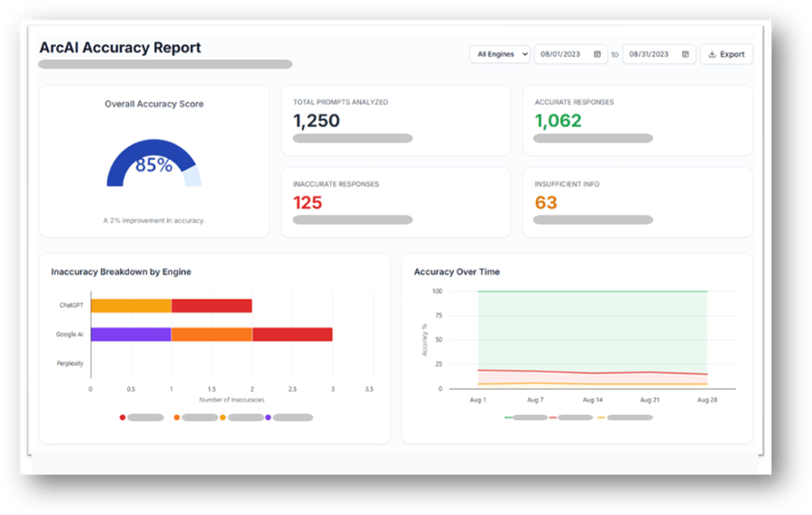The image size is (812, 515).
Task: Click the download icon on Export button
Action: point(712,54)
